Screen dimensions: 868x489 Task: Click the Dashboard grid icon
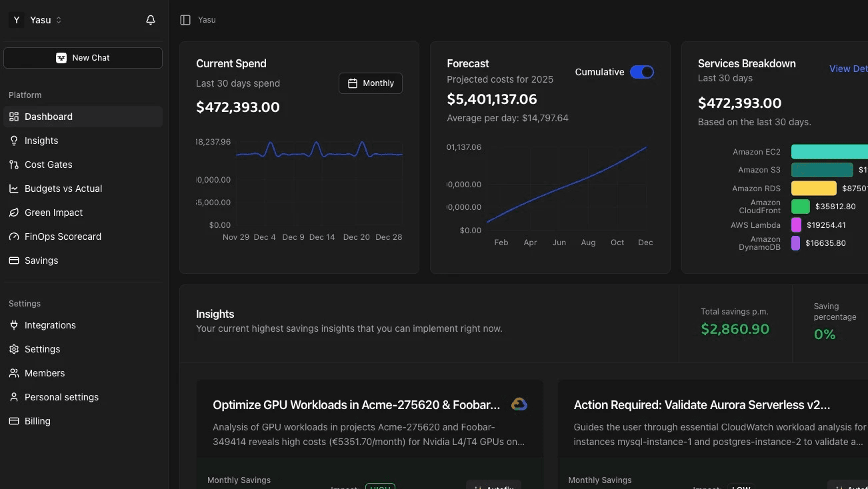click(14, 117)
